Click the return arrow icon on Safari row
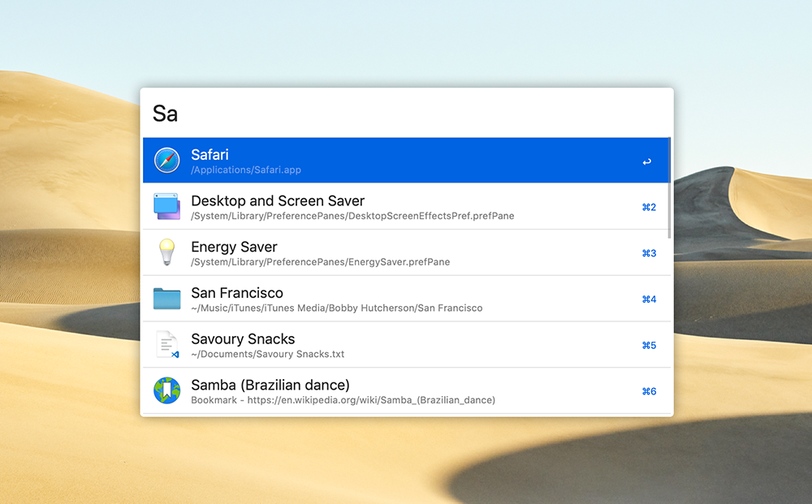This screenshot has height=504, width=812. point(647,162)
